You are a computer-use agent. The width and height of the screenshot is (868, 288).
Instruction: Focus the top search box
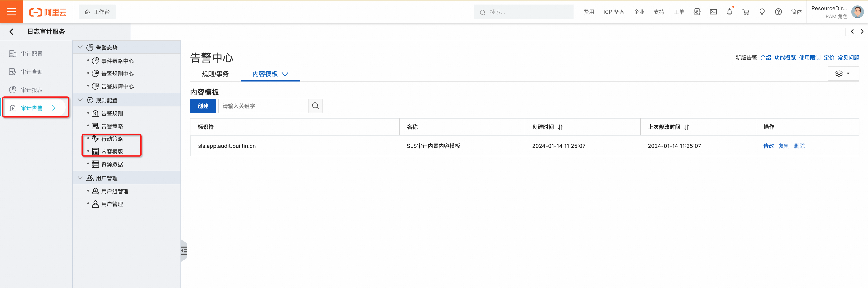(523, 12)
